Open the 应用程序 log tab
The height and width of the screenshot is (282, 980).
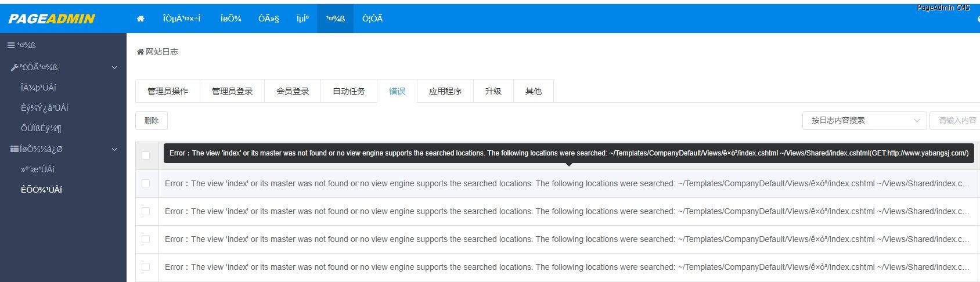tap(445, 91)
